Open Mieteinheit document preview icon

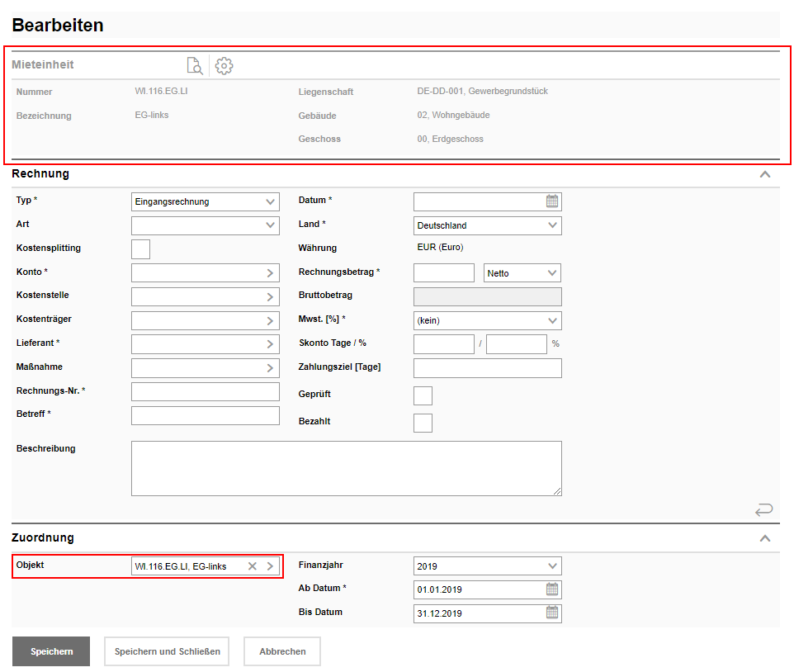(195, 66)
